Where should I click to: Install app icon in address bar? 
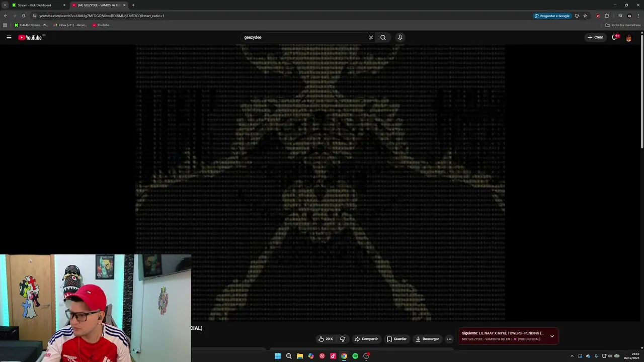(x=577, y=16)
